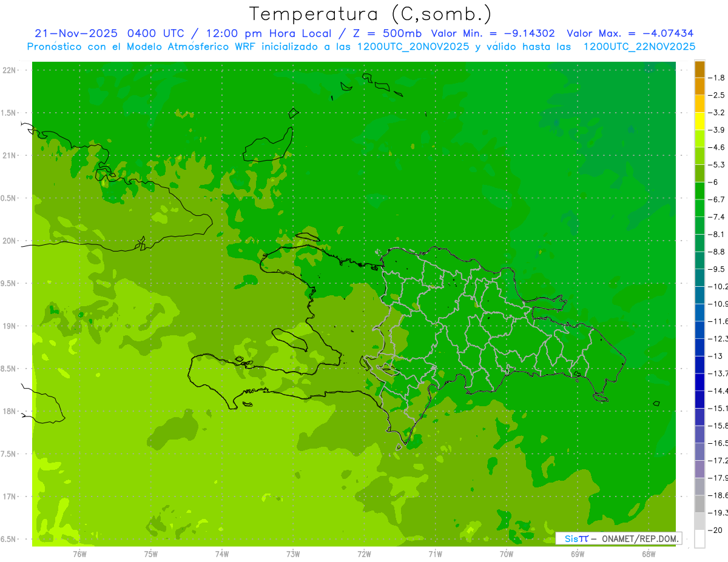Click the SisPI - ONAMET/REP.DOM. label
This screenshot has height=562, width=728.
619,538
